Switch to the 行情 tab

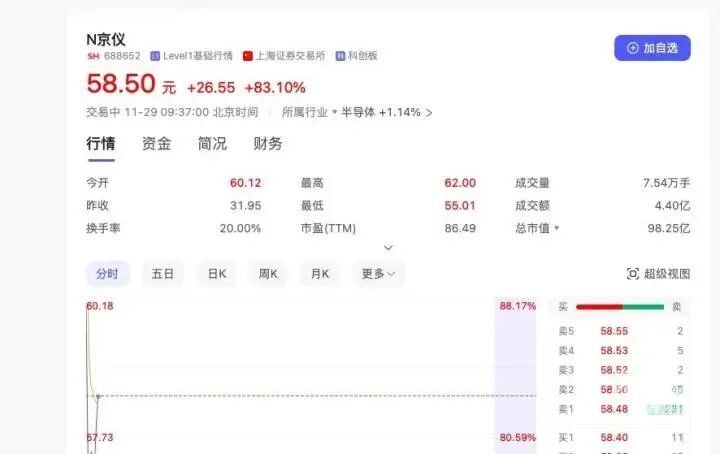101,144
